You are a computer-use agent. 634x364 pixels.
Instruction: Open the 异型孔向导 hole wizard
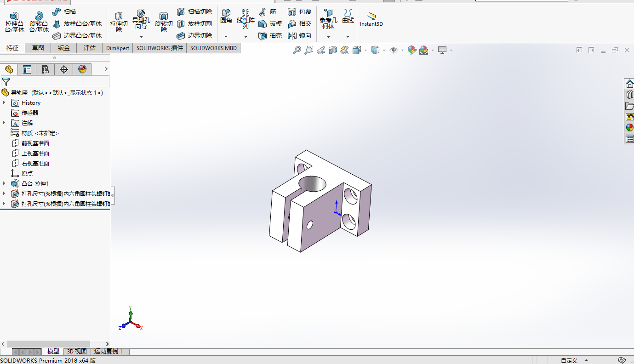coord(141,19)
